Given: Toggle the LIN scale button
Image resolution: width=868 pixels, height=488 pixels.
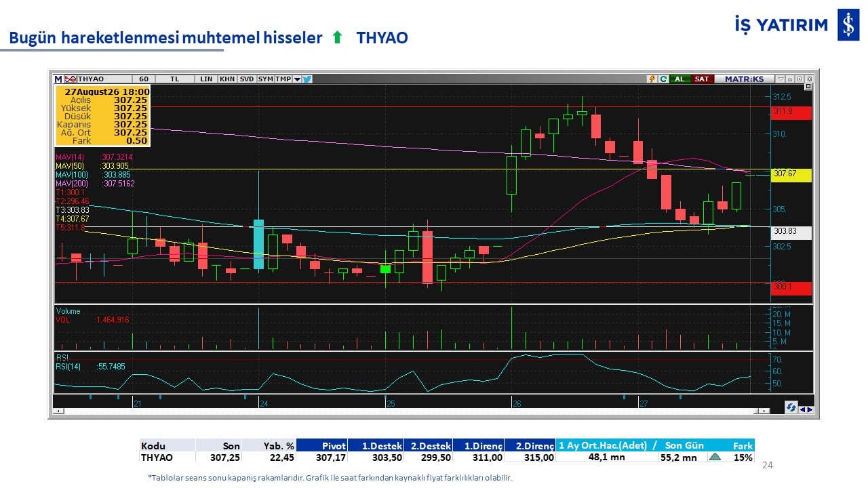Looking at the screenshot, I should click(206, 79).
